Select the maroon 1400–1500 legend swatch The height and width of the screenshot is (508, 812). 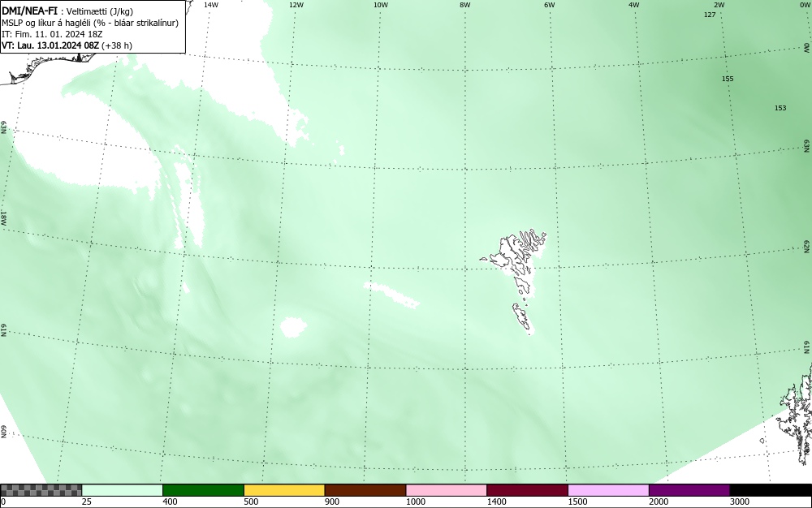(527, 490)
